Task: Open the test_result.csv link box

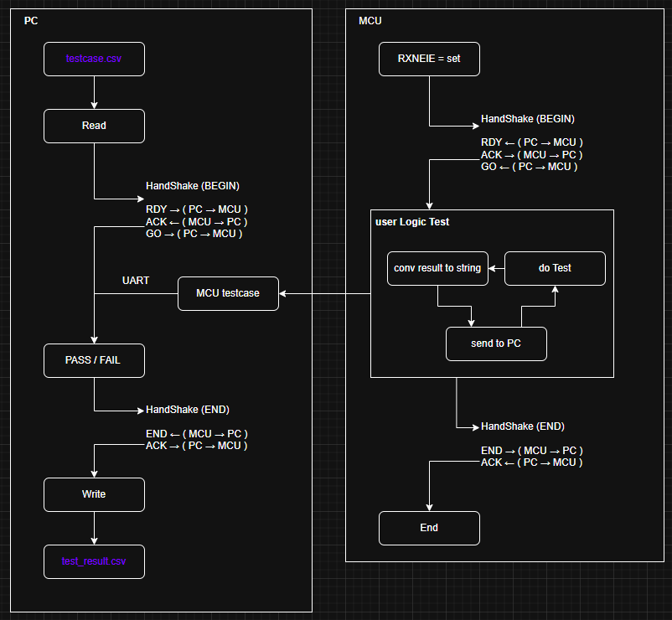Action: (94, 561)
